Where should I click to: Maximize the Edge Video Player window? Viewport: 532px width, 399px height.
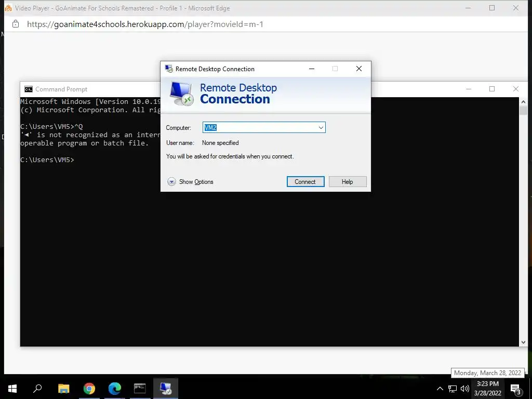(492, 8)
